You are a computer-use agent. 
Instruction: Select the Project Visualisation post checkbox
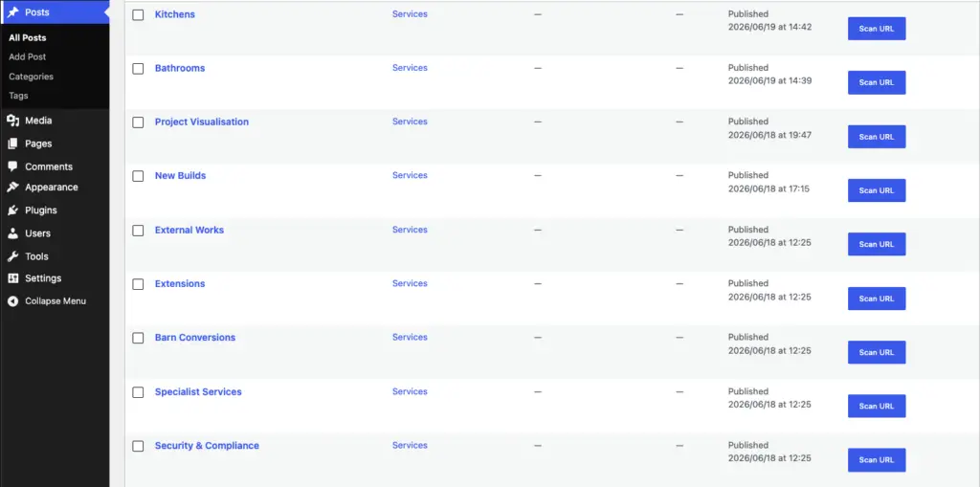click(138, 122)
